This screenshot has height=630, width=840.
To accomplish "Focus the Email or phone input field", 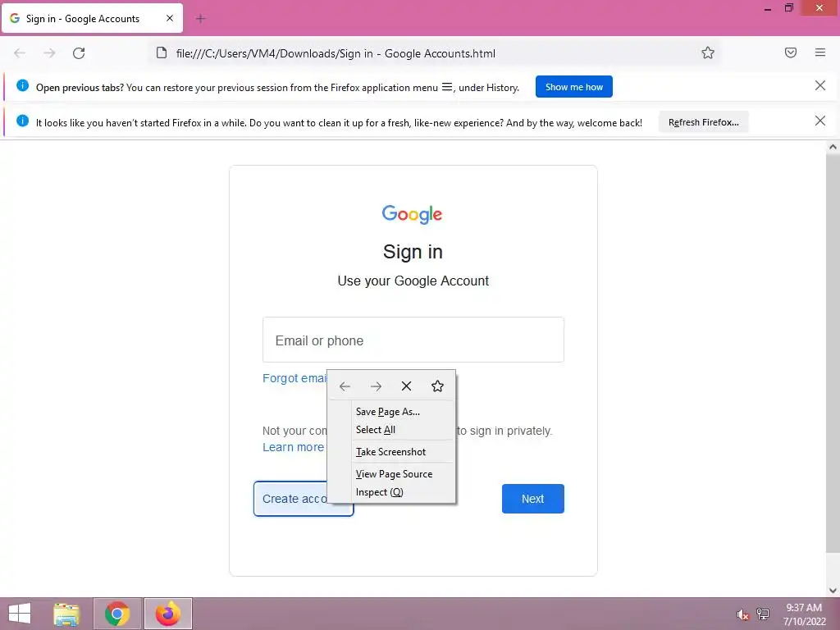I will [x=413, y=340].
